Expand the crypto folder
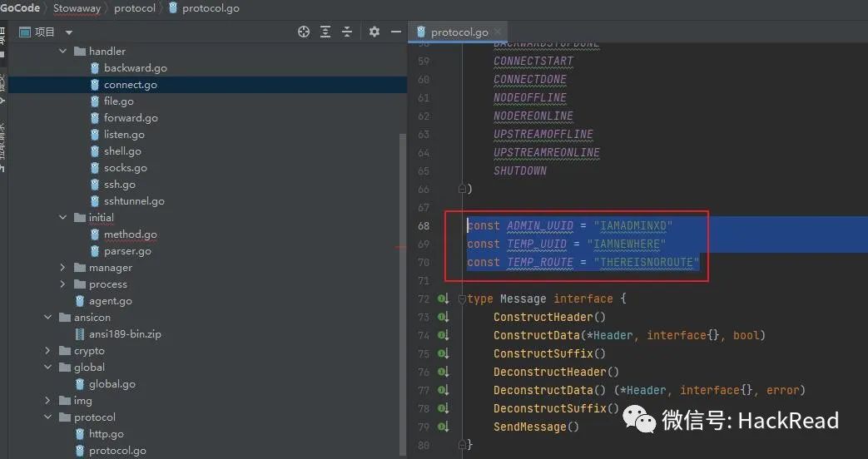This screenshot has width=868, height=459. [48, 351]
